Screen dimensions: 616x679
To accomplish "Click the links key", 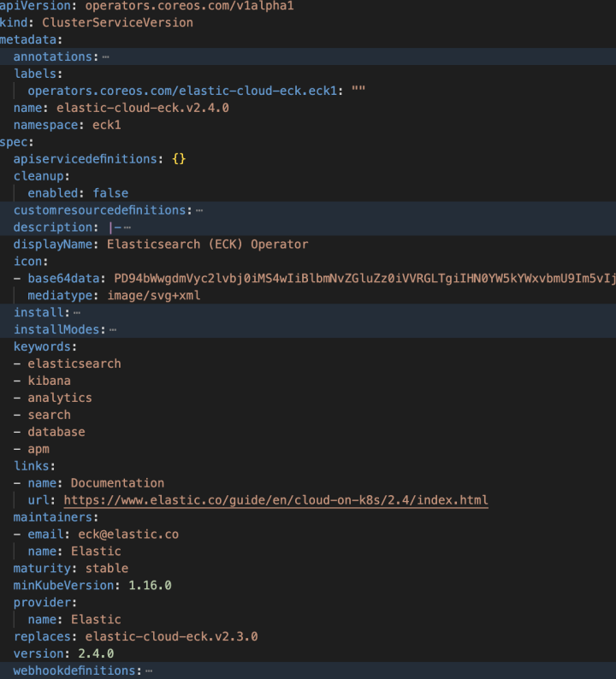I will point(31,466).
